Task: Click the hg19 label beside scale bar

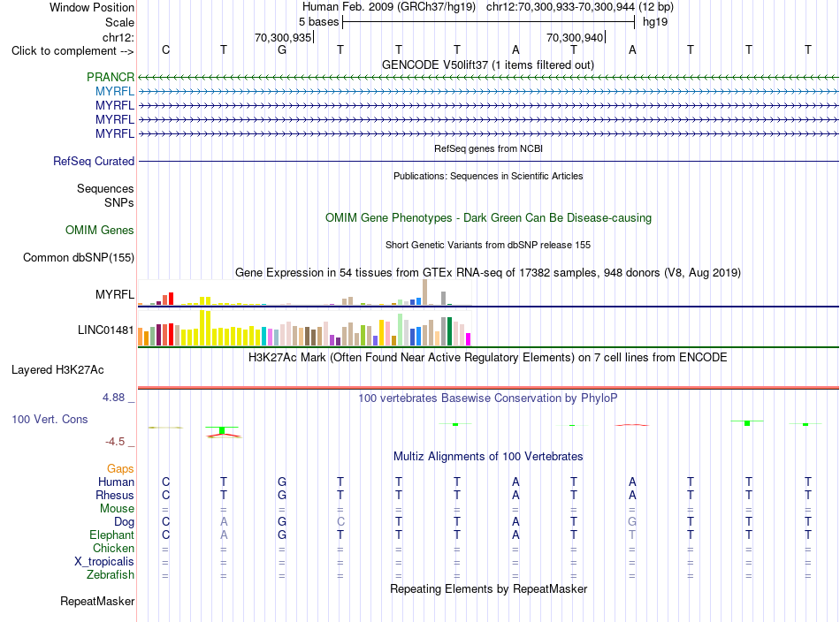Action: (x=655, y=22)
